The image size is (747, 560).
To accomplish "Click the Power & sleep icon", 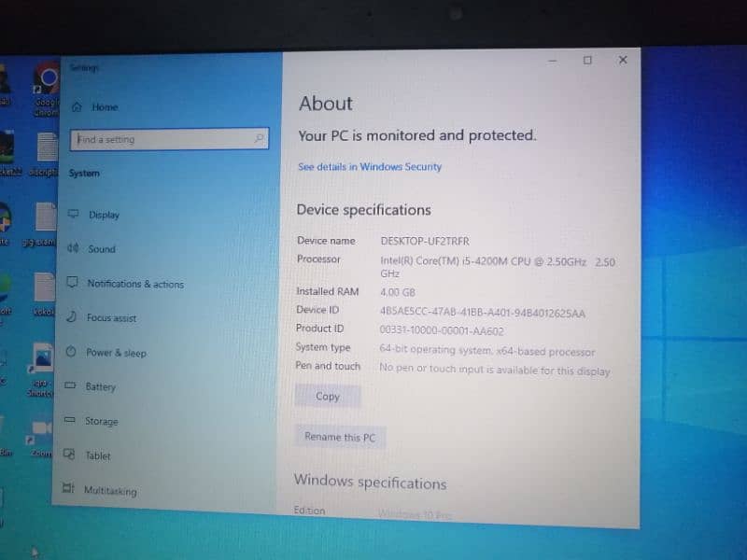I will coord(71,352).
